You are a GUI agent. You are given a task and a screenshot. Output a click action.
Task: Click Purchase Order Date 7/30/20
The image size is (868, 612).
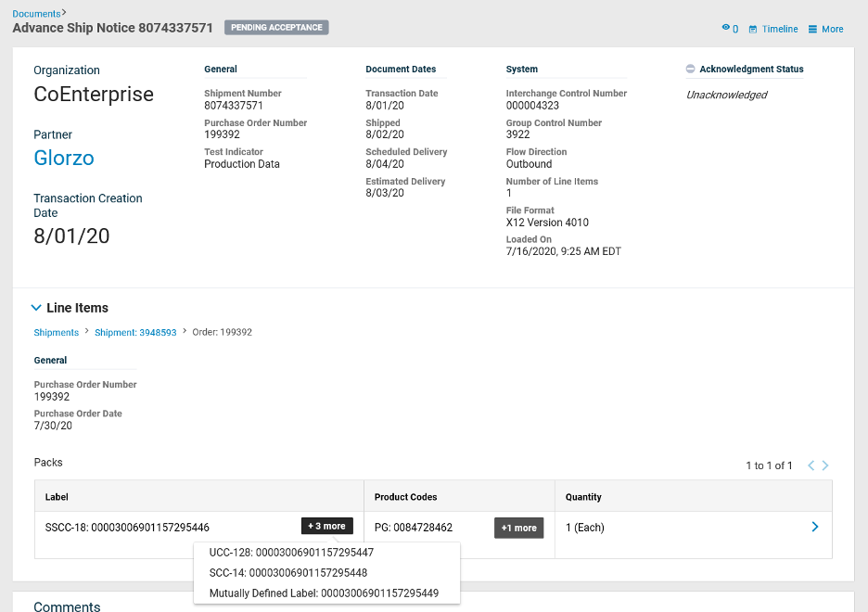(53, 426)
